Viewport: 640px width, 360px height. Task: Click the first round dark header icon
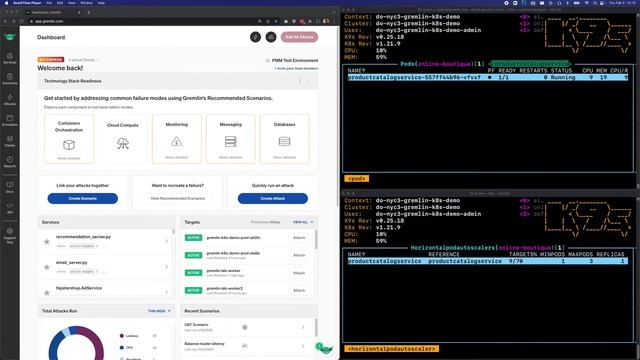[x=256, y=37]
